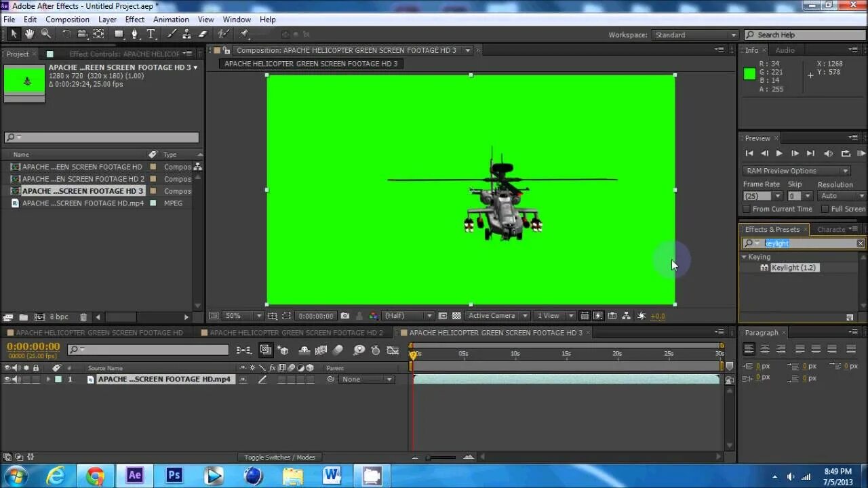This screenshot has height=488, width=868.
Task: Switch to the Effect Controls tab
Action: 124,54
